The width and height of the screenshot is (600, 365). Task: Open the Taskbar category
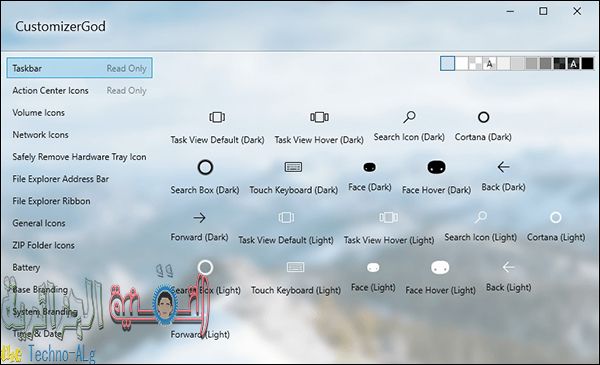click(80, 68)
